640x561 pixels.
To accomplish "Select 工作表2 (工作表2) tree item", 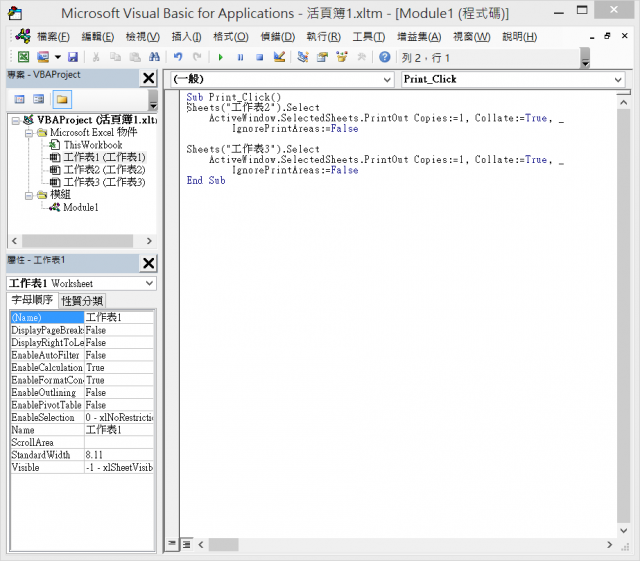I will coord(104,170).
